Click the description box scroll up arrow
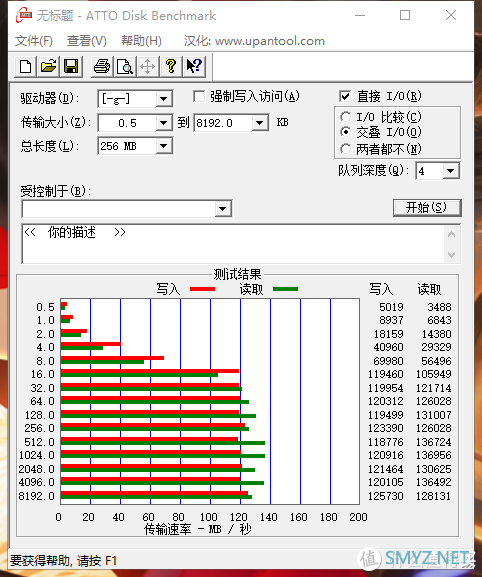Screen dimensions: 482x577 pyautogui.click(x=451, y=234)
